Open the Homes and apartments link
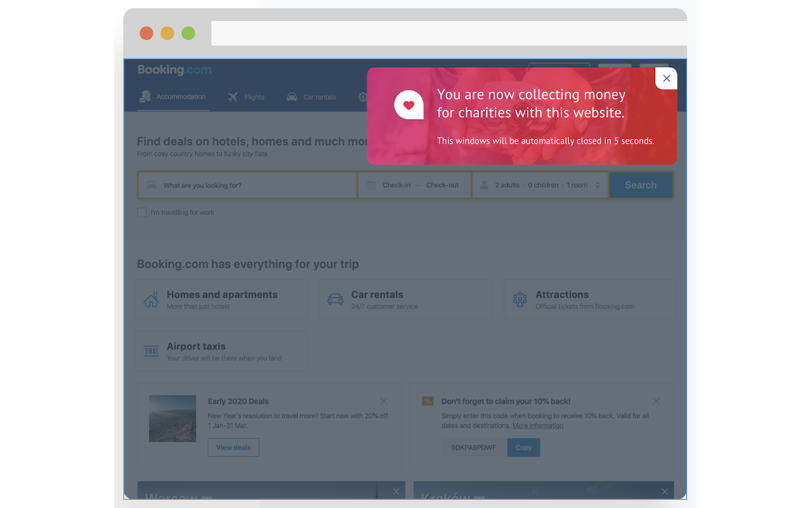Screen dimensions: 812x508 (x=222, y=295)
